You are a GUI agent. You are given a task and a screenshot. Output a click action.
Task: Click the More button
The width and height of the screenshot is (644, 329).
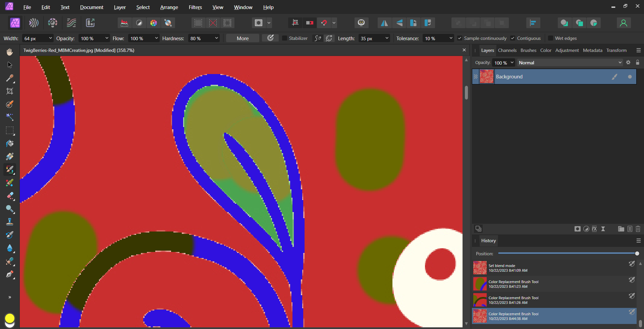point(243,38)
